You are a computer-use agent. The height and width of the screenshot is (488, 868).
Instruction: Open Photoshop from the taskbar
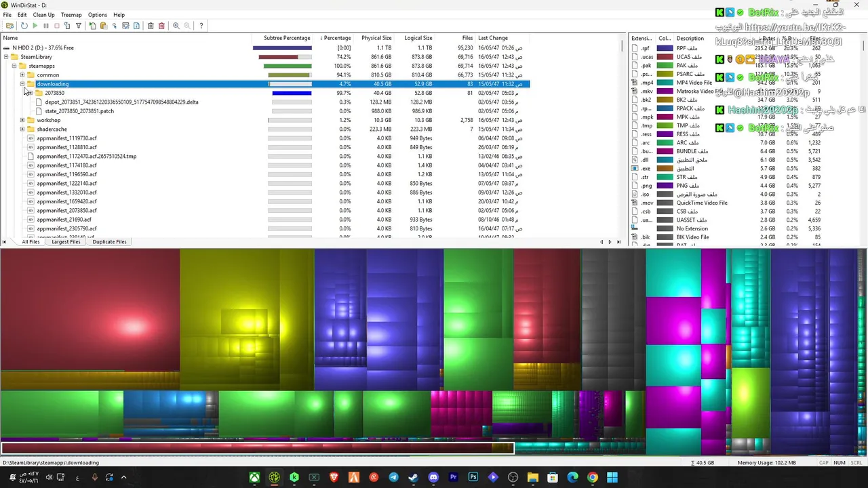coord(473,477)
